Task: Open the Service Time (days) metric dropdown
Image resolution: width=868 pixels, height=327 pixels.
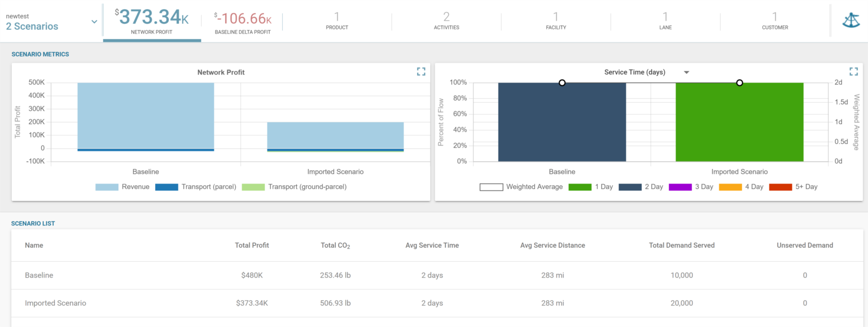Action: [686, 72]
